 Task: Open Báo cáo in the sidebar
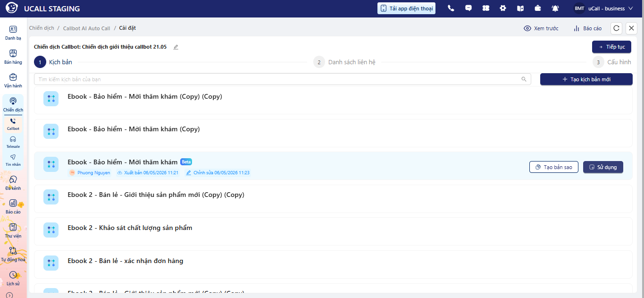point(13,207)
